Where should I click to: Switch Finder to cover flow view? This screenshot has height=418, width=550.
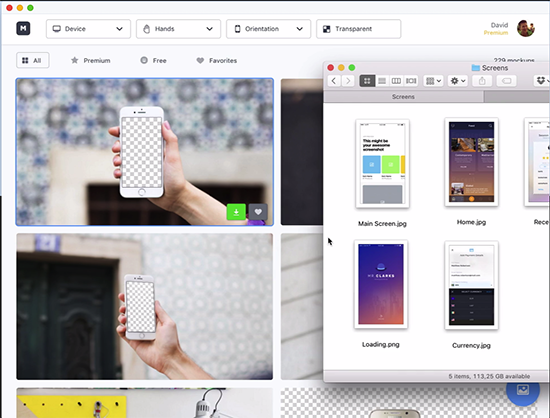[411, 81]
